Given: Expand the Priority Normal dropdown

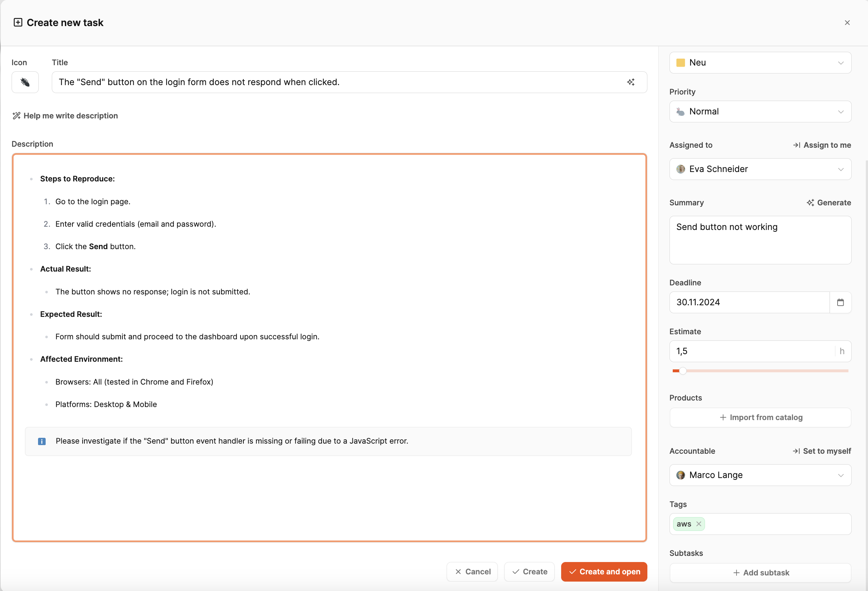Looking at the screenshot, I should [760, 112].
